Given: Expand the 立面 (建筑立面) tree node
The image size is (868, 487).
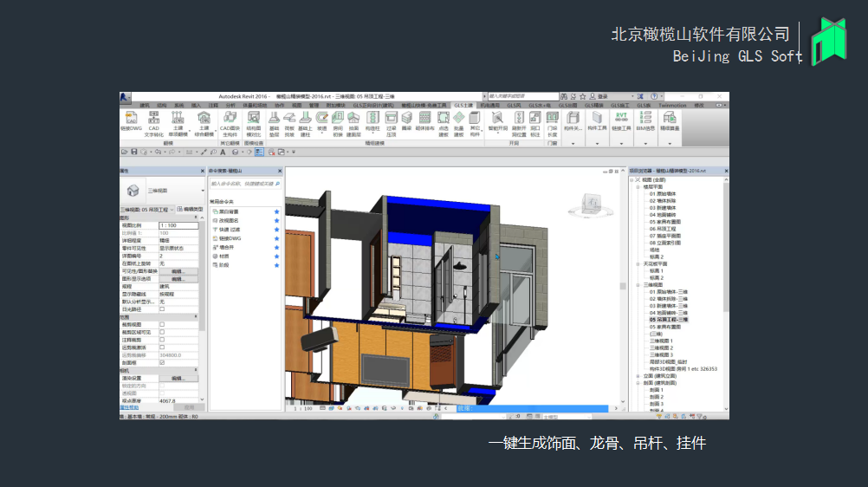Looking at the screenshot, I should 638,376.
